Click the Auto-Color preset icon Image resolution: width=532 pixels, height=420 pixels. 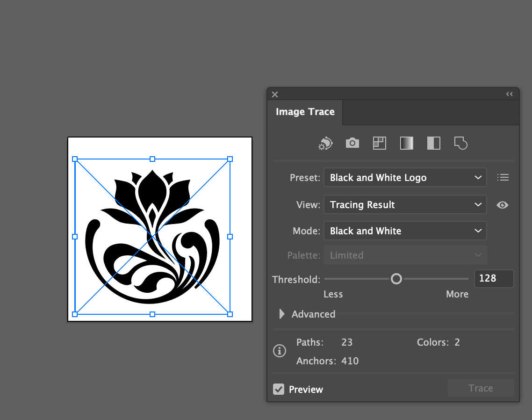point(325,143)
